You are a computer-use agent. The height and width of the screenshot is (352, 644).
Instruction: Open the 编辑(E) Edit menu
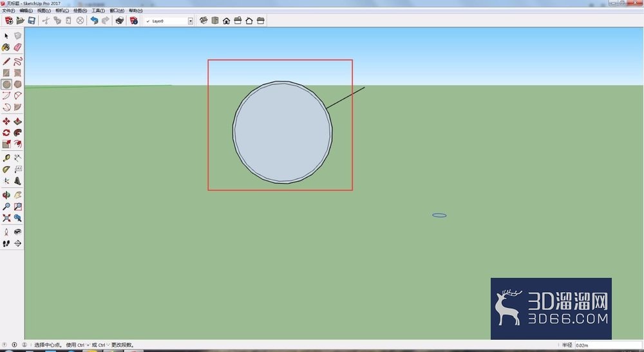point(26,11)
